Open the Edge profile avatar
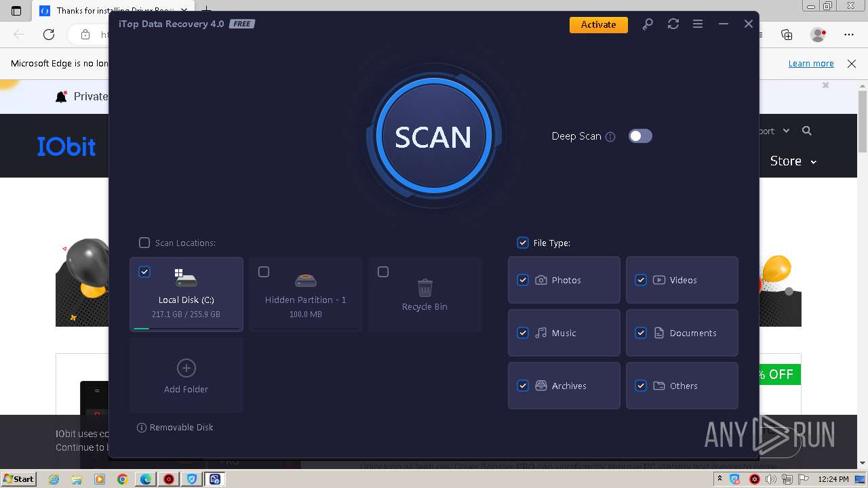This screenshot has width=868, height=488. coord(818,35)
